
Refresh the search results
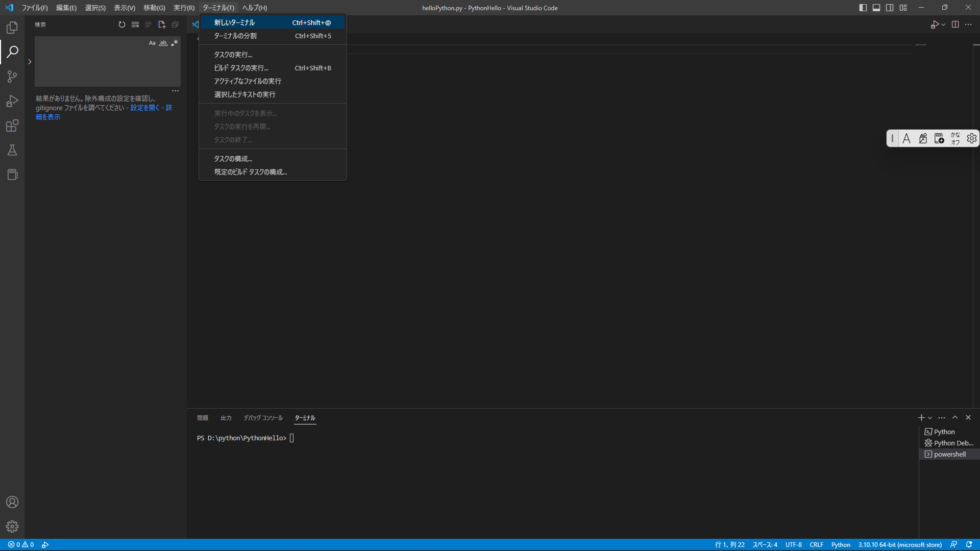(121, 24)
